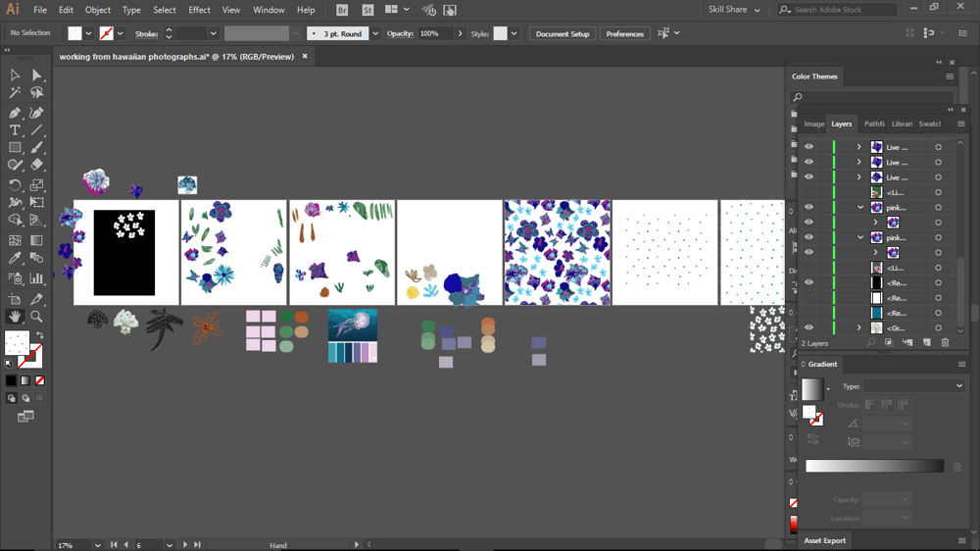Select the Rectangle tool
980x551 pixels.
(x=15, y=148)
